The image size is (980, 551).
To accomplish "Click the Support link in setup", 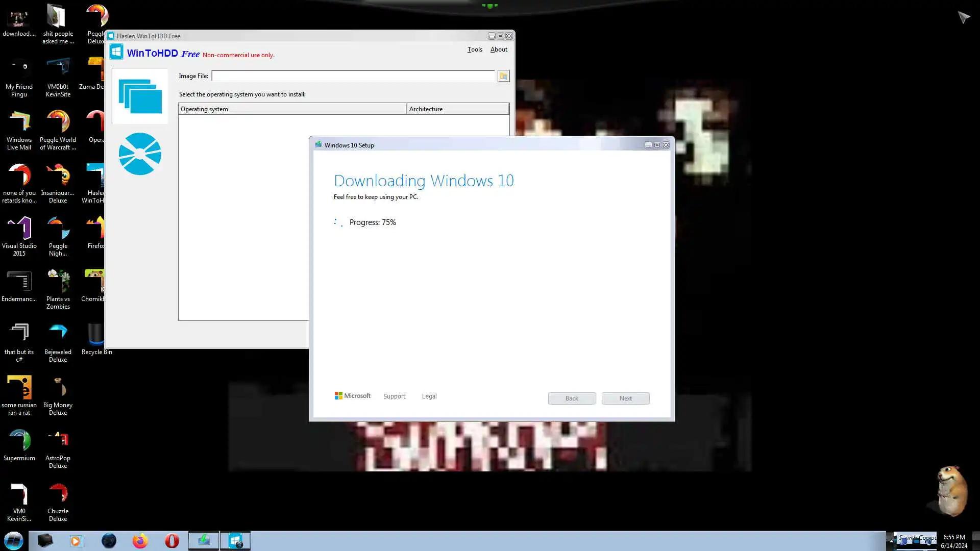I will coord(394,396).
